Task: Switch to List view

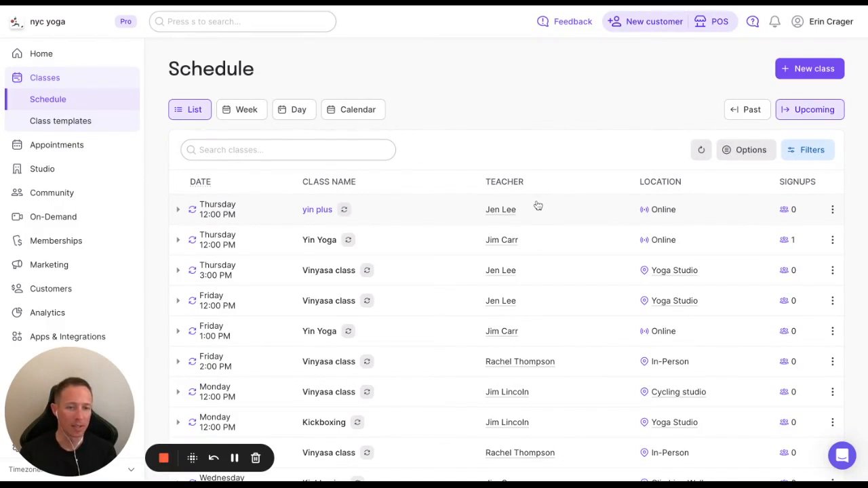Action: point(189,109)
